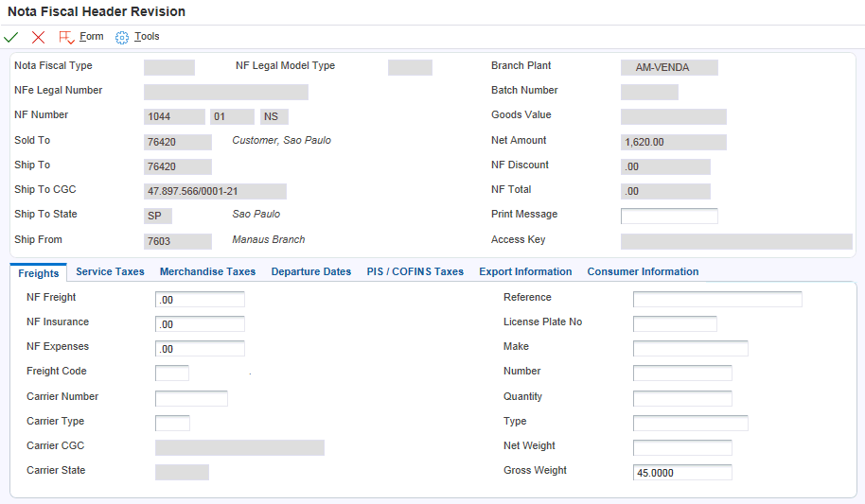Select the Departure Dates tab

point(310,271)
